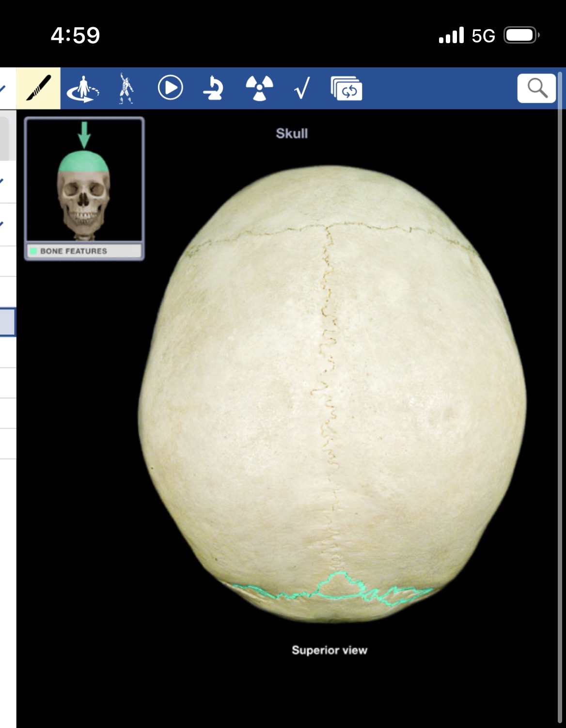Click the vertical scrollbar on the right edge
This screenshot has height=728, width=566.
coord(561,397)
